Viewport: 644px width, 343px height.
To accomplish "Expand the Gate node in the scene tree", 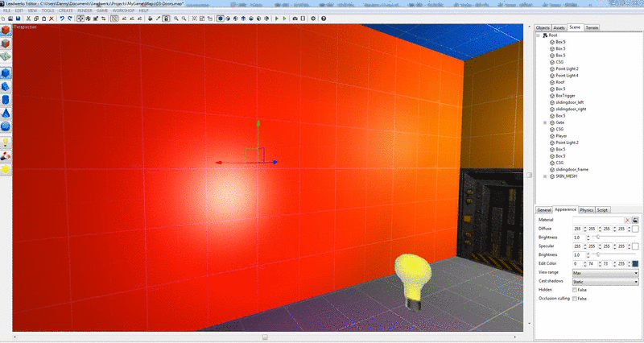I will [x=545, y=123].
